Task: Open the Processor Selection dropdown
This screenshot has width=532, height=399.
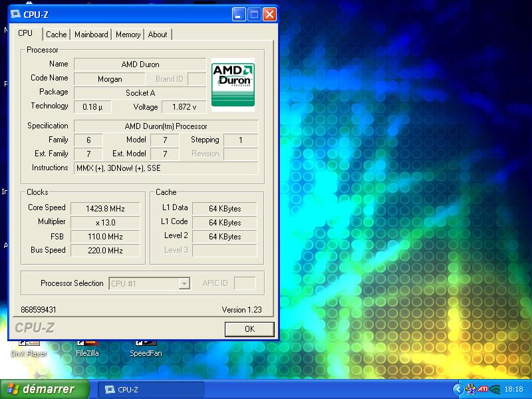Action: pyautogui.click(x=150, y=283)
